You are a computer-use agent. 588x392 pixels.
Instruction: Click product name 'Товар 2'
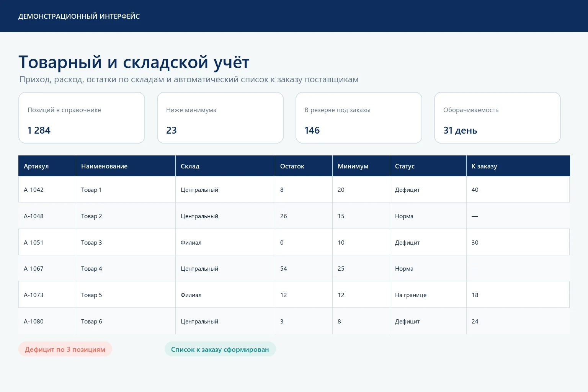[x=91, y=216]
